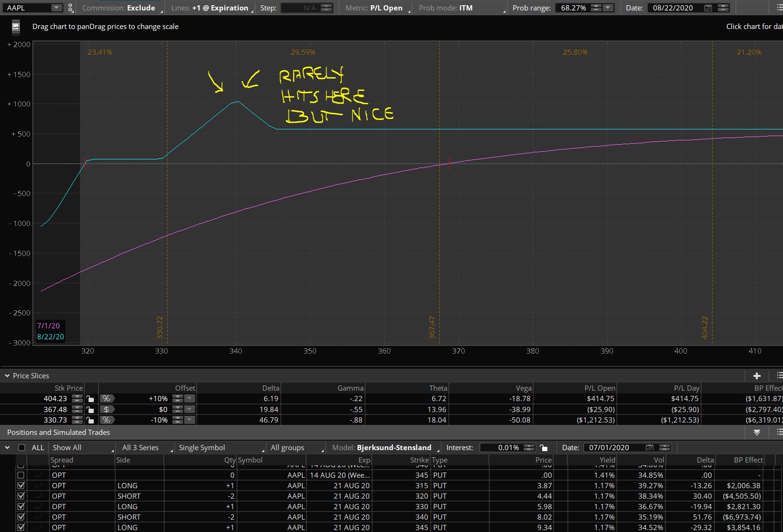Toggle the ALL positions checkbox
This screenshot has width=783, height=532.
tap(21, 448)
